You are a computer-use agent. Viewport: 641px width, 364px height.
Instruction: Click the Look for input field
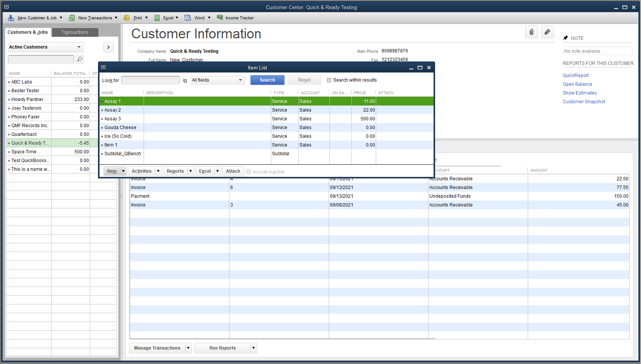[x=150, y=80]
